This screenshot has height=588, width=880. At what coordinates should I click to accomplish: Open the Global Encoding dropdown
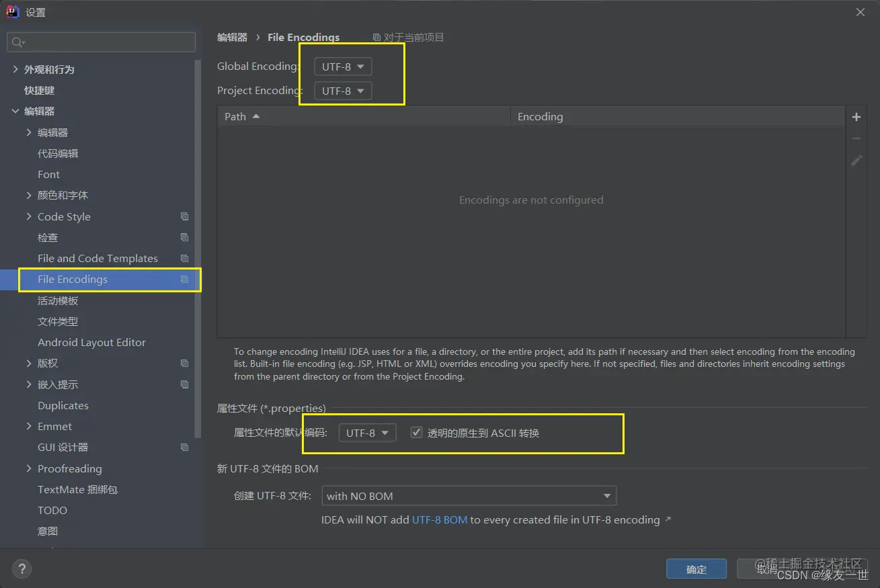pos(343,67)
